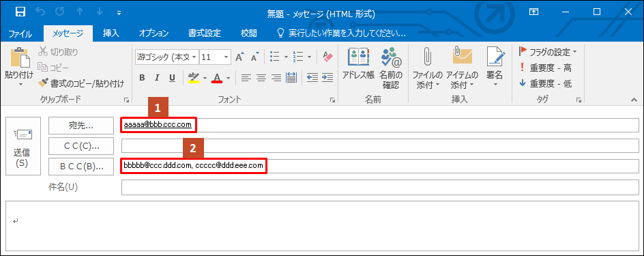This screenshot has height=256, width=644.
Task: Open the クリップボード dialog launcher
Action: 126,100
